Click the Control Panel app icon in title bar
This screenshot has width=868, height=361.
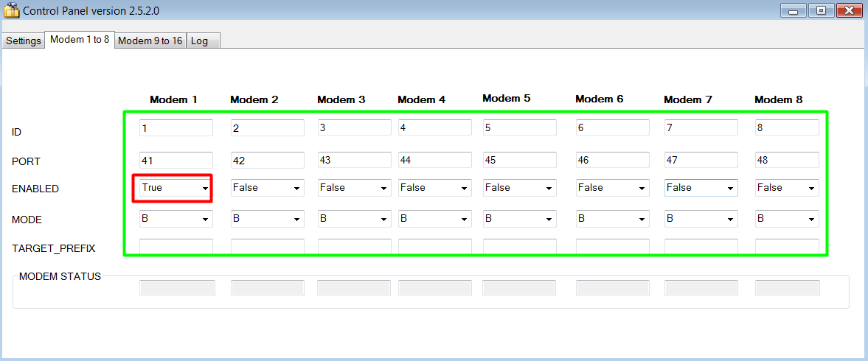[x=12, y=11]
